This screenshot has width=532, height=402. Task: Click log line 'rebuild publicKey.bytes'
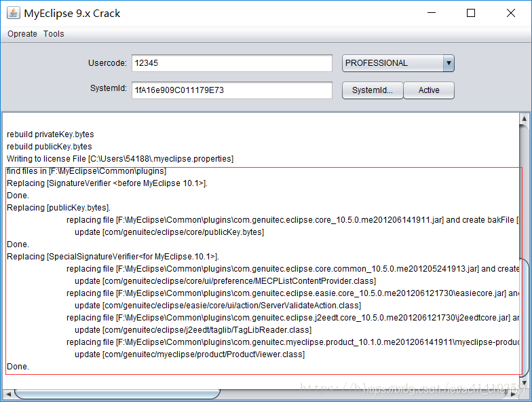click(x=49, y=147)
